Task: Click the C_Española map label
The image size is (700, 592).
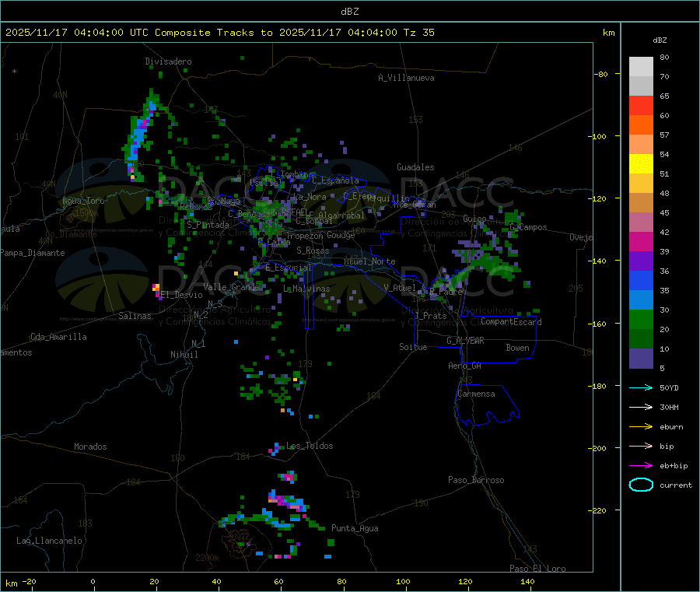Action: (x=336, y=180)
